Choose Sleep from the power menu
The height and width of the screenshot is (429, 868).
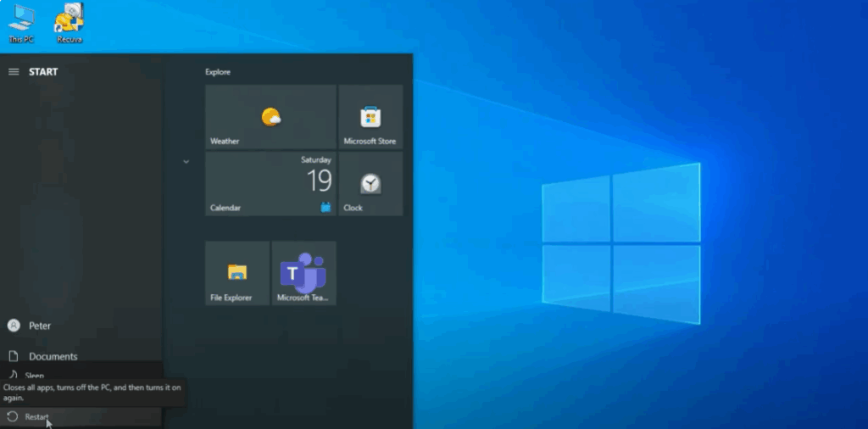coord(35,376)
